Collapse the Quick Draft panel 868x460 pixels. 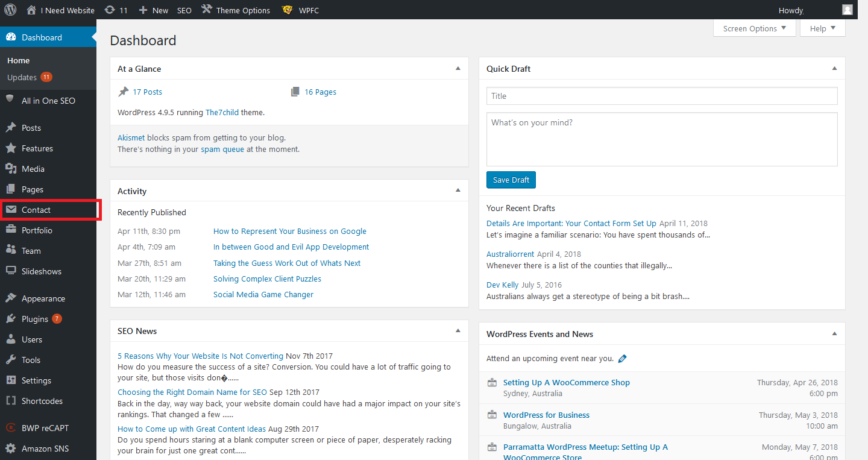tap(835, 69)
